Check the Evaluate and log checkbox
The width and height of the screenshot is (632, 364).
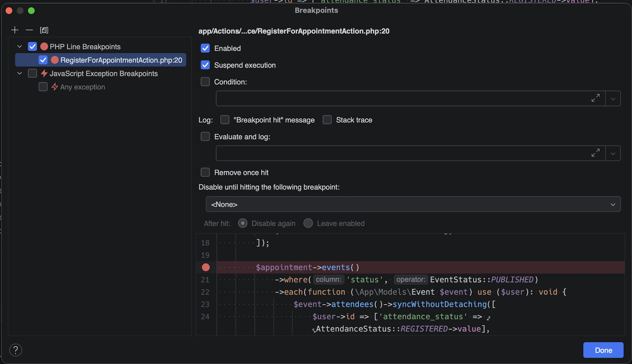click(205, 137)
